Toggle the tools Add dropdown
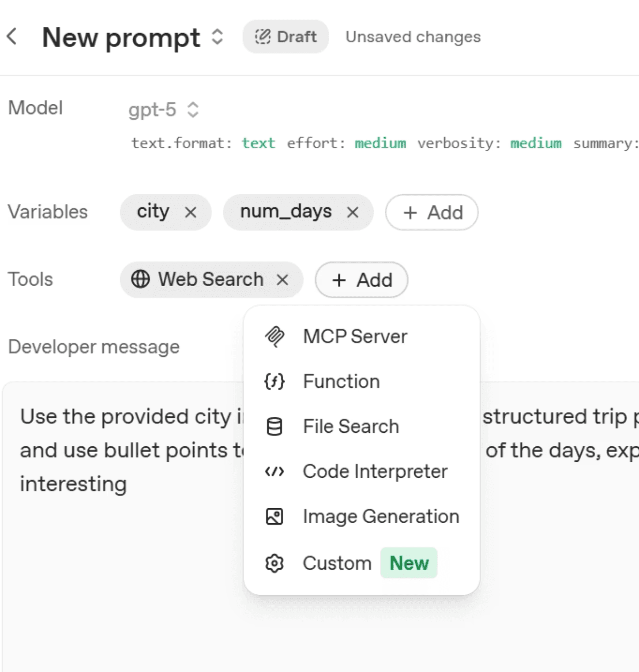 click(361, 280)
